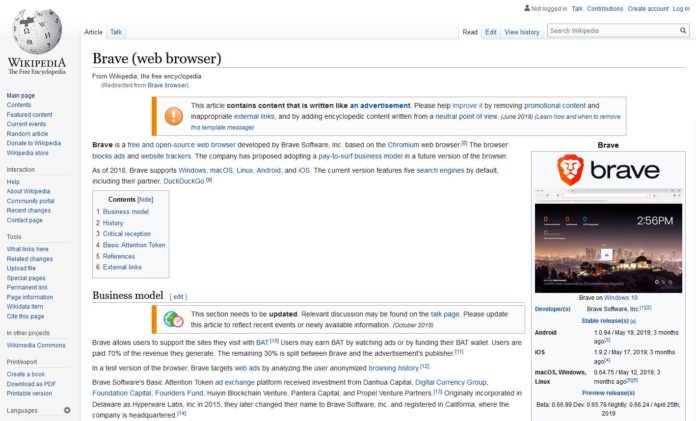Hide the Contents table via [hide]
Screen dimensions: 696x421
(145, 199)
